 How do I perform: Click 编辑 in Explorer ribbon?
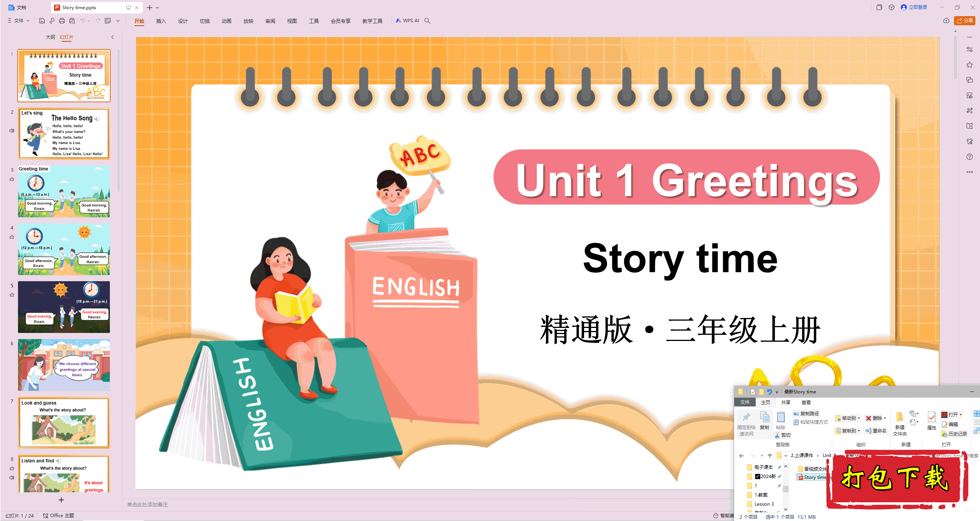tap(950, 424)
